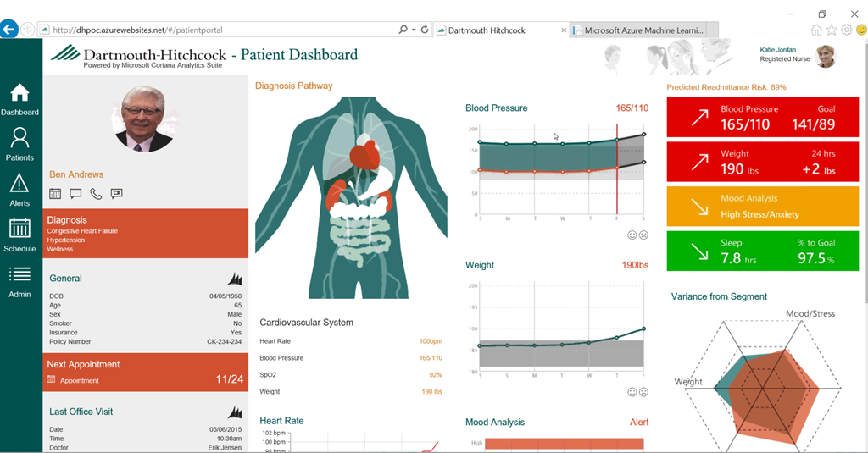
Task: Click the SpO2 92% value
Action: coord(436,375)
